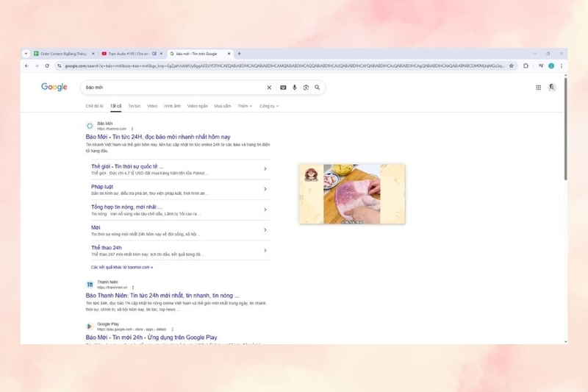Open Google apps grid

538,88
